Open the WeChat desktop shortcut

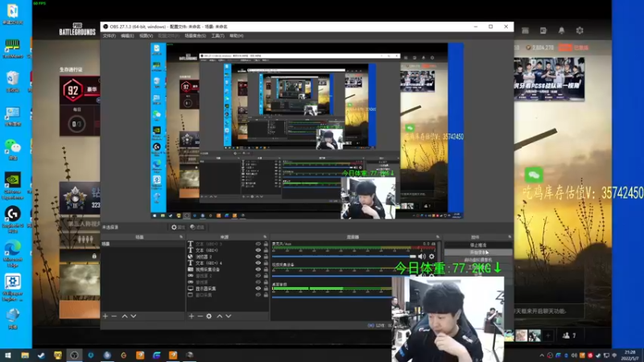[13, 150]
